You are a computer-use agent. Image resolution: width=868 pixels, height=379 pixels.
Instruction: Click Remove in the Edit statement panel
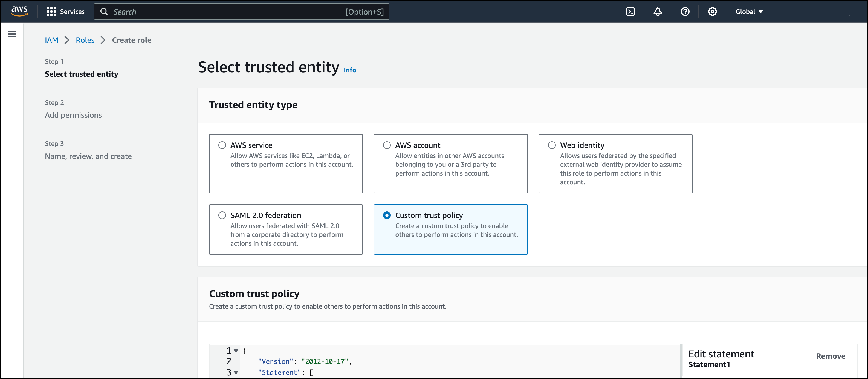click(x=830, y=356)
